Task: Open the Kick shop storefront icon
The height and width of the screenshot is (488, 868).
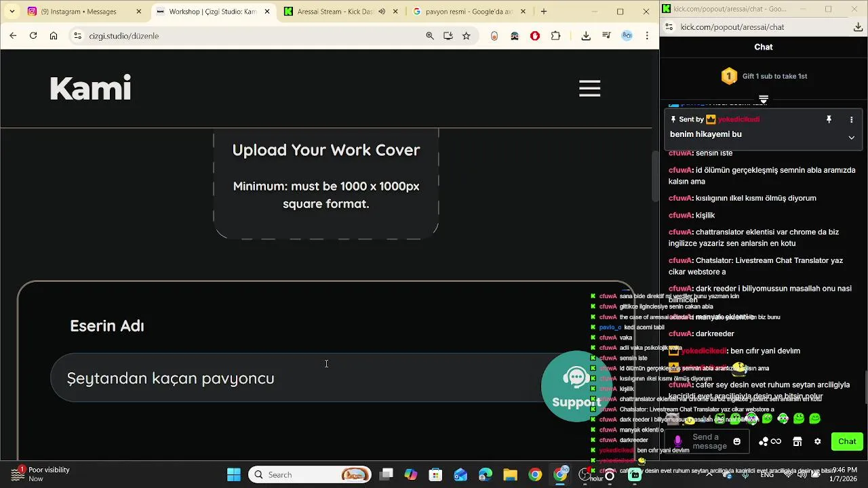Action: (x=797, y=441)
